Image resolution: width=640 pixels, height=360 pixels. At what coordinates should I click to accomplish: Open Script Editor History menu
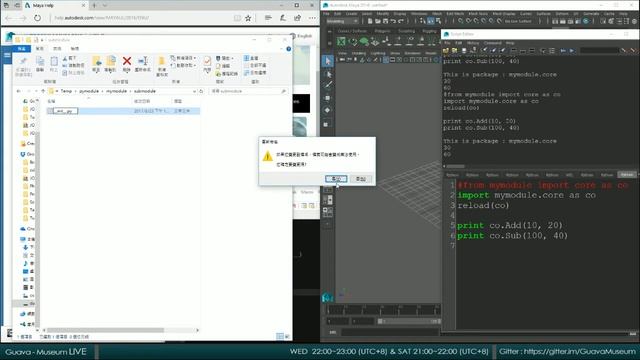(473, 43)
